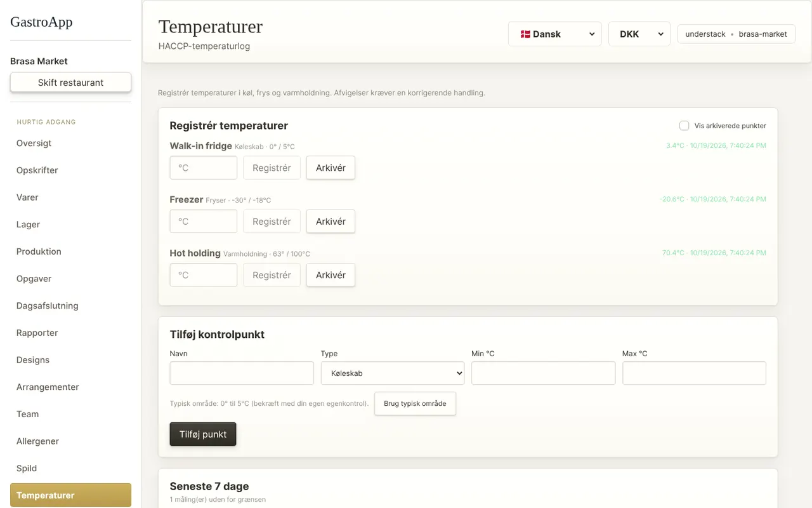
Task: Open Opgaver in the sidebar
Action: (x=70, y=279)
